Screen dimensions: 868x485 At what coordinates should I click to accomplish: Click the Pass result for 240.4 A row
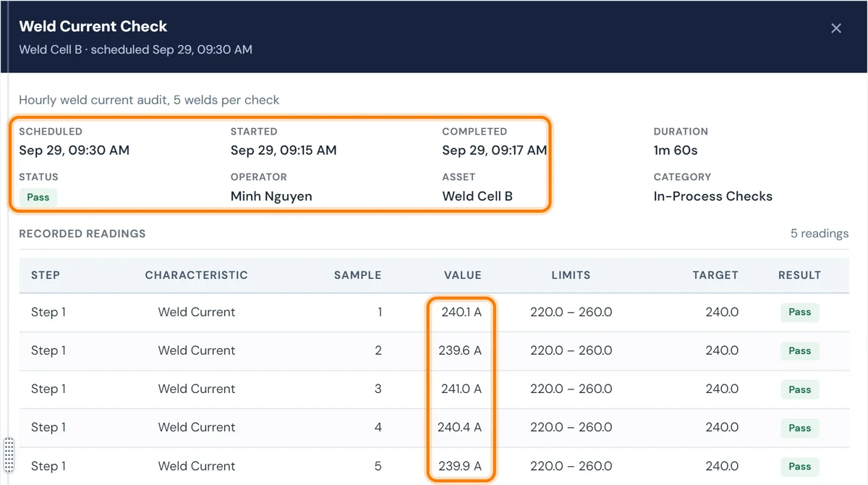tap(800, 428)
